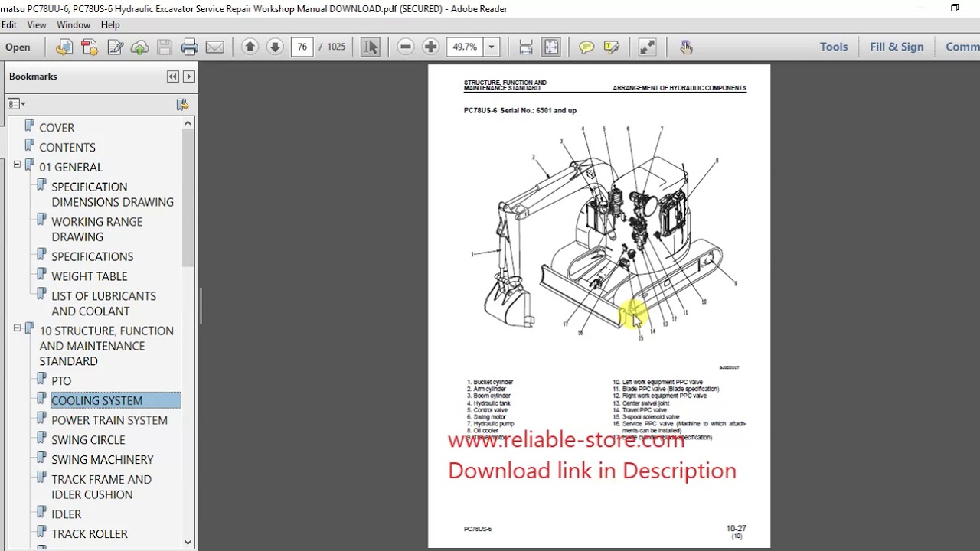The width and height of the screenshot is (980, 551).
Task: Click the Convert to PDF icon
Action: click(90, 47)
